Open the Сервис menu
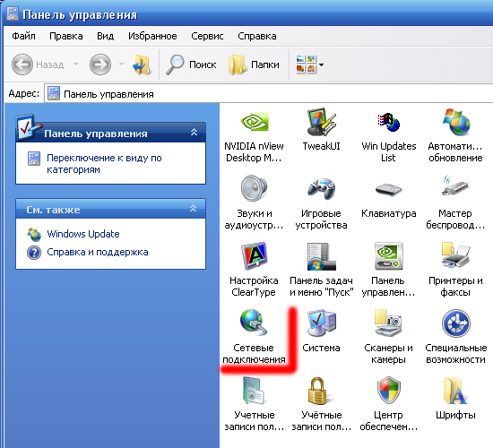This screenshot has height=448, width=493. pyautogui.click(x=207, y=36)
